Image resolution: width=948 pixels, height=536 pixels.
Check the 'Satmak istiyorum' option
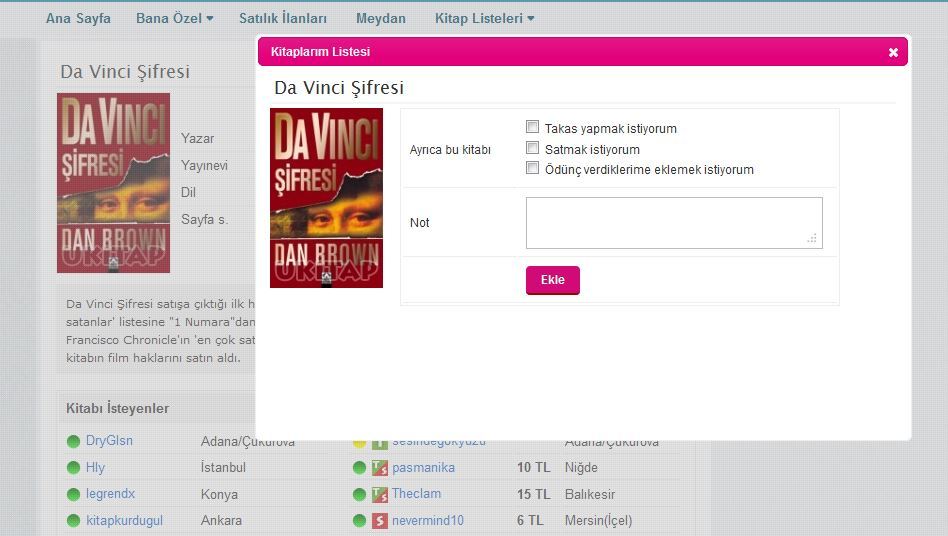pyautogui.click(x=533, y=149)
